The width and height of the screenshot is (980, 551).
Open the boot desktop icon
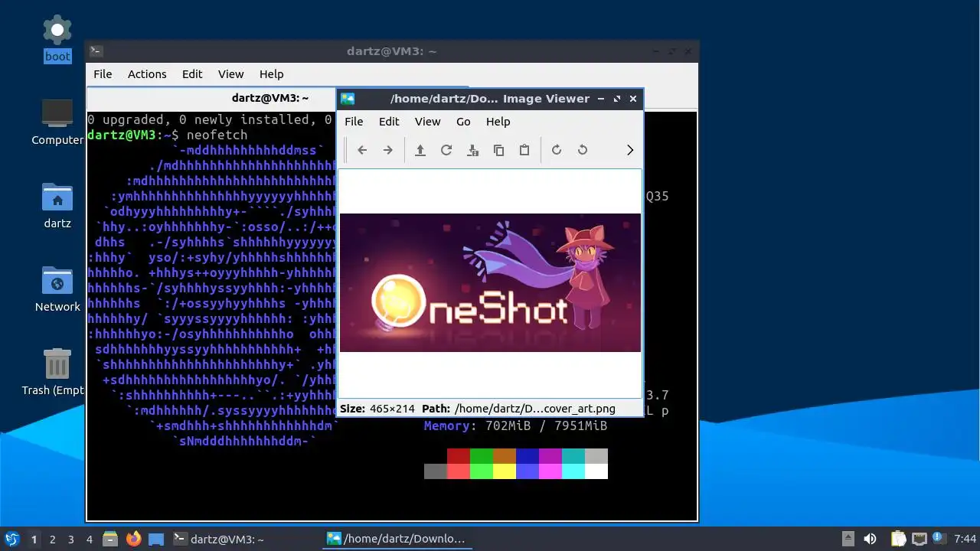[57, 41]
